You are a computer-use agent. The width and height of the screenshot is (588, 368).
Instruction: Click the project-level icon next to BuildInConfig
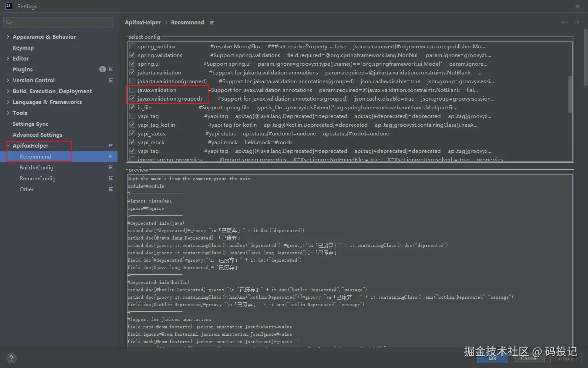[111, 167]
